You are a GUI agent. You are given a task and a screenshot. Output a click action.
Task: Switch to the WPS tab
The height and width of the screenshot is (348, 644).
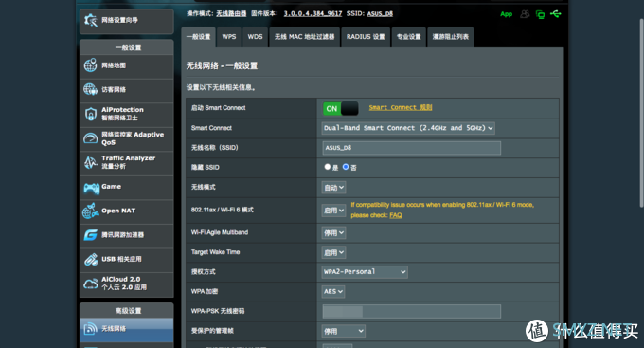click(229, 37)
